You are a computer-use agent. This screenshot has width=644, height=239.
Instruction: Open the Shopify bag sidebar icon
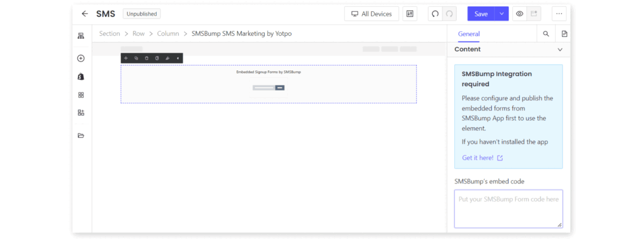pyautogui.click(x=81, y=76)
